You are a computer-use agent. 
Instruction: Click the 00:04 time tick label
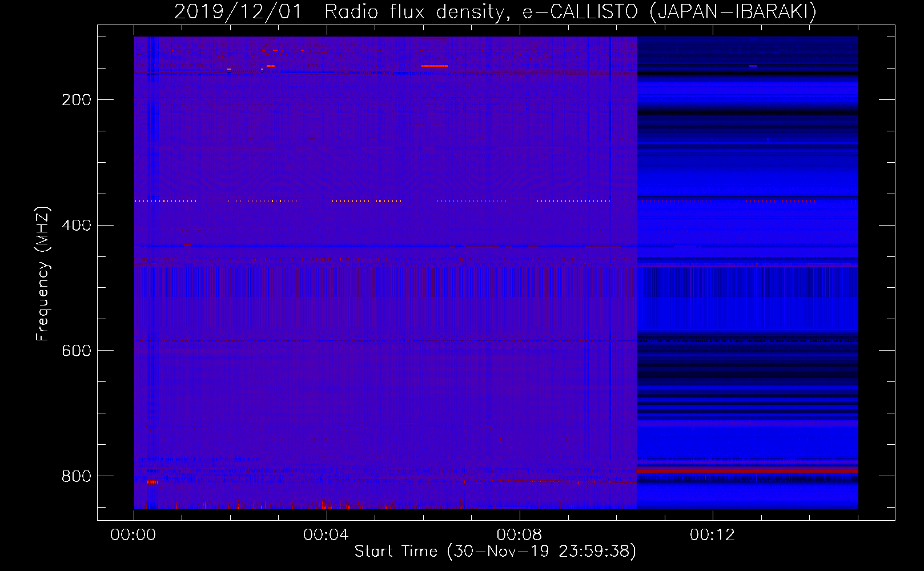point(326,535)
